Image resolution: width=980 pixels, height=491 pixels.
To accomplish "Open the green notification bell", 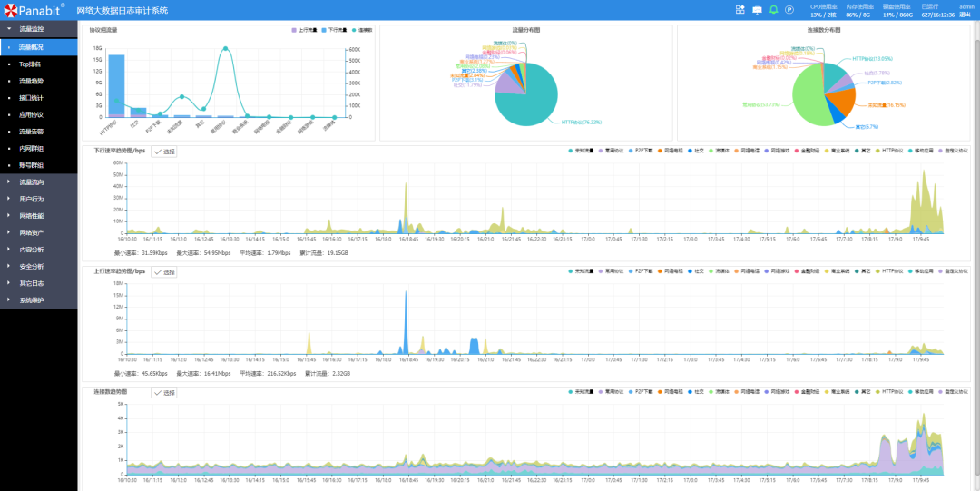I will (x=773, y=10).
